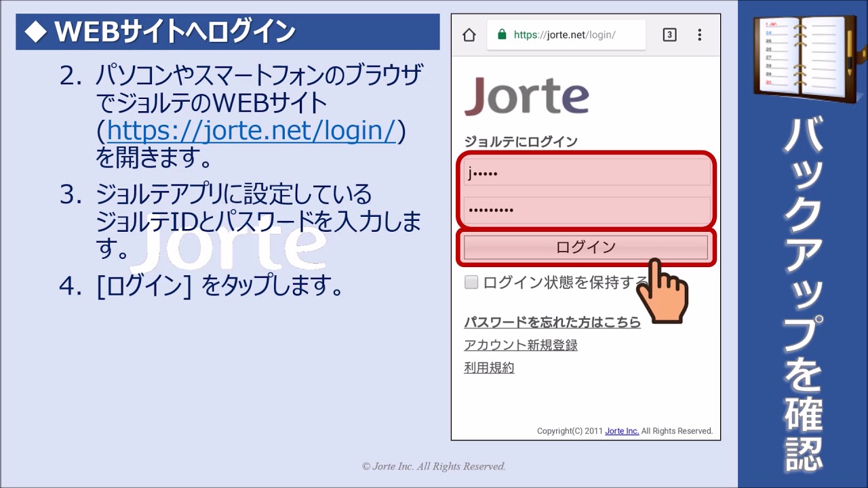Tap the browser home icon

tap(469, 35)
